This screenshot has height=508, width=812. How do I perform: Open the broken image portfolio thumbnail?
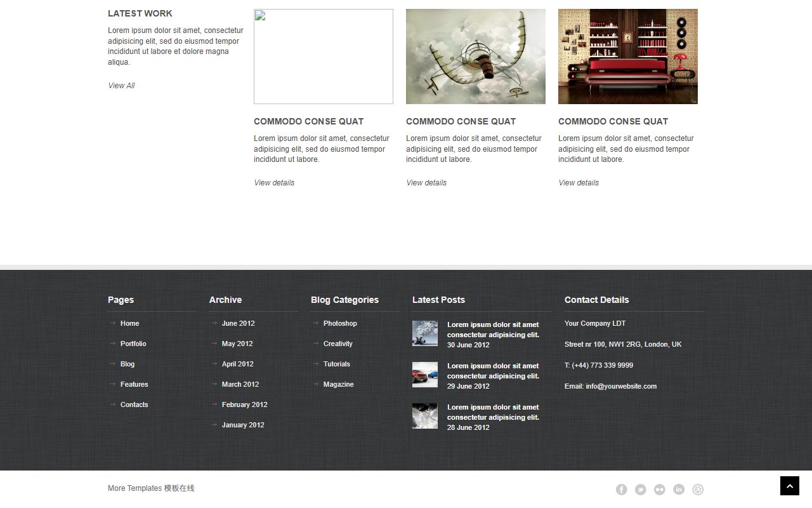(324, 57)
